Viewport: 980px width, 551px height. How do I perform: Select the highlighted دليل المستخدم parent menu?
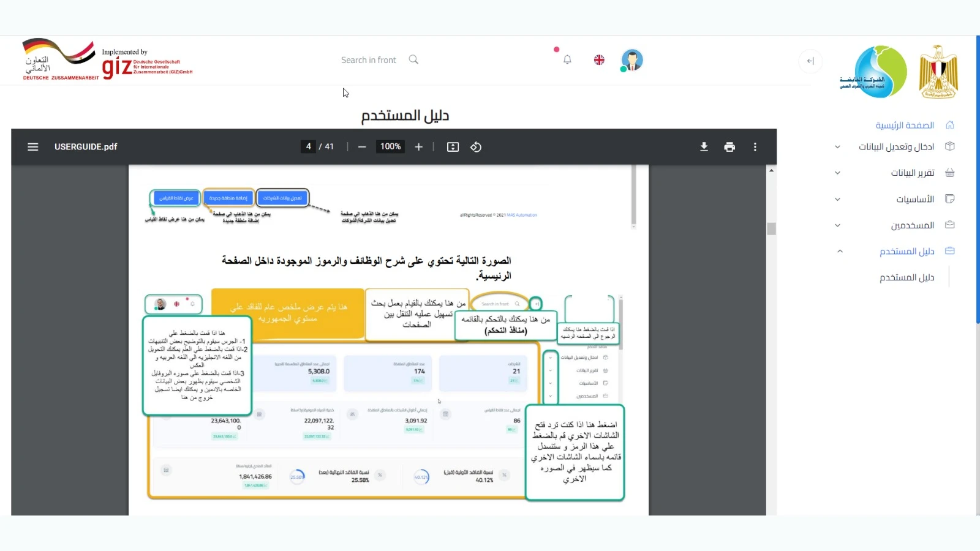point(907,252)
